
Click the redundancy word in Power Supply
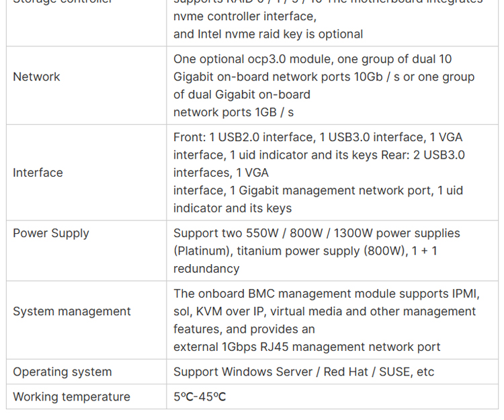(x=206, y=269)
